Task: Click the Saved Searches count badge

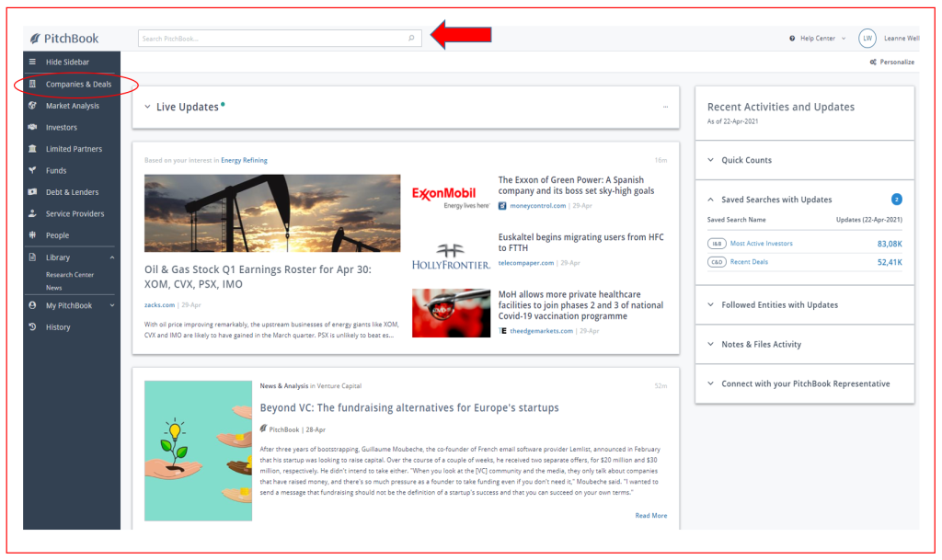Action: [896, 200]
